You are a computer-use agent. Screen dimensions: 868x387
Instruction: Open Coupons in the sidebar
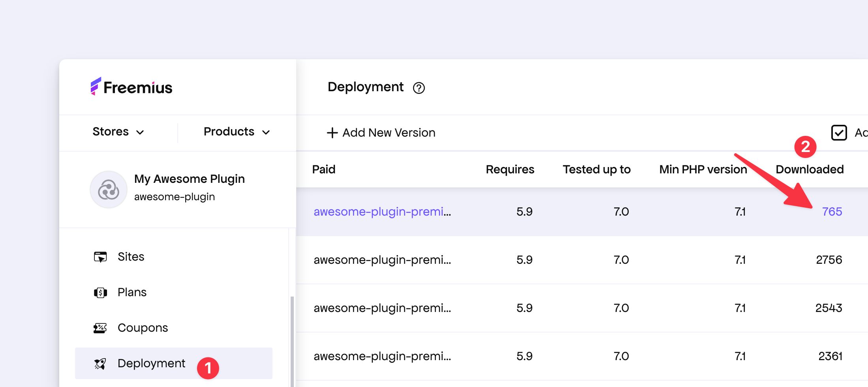[x=143, y=328]
